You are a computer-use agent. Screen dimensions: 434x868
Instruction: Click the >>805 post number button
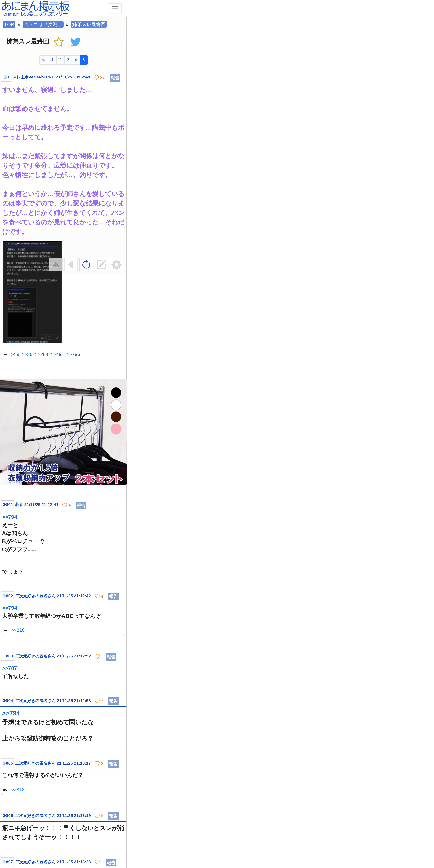pos(7,763)
